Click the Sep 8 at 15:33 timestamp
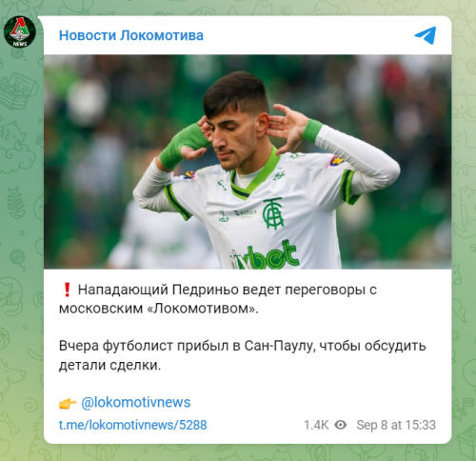 pos(396,425)
